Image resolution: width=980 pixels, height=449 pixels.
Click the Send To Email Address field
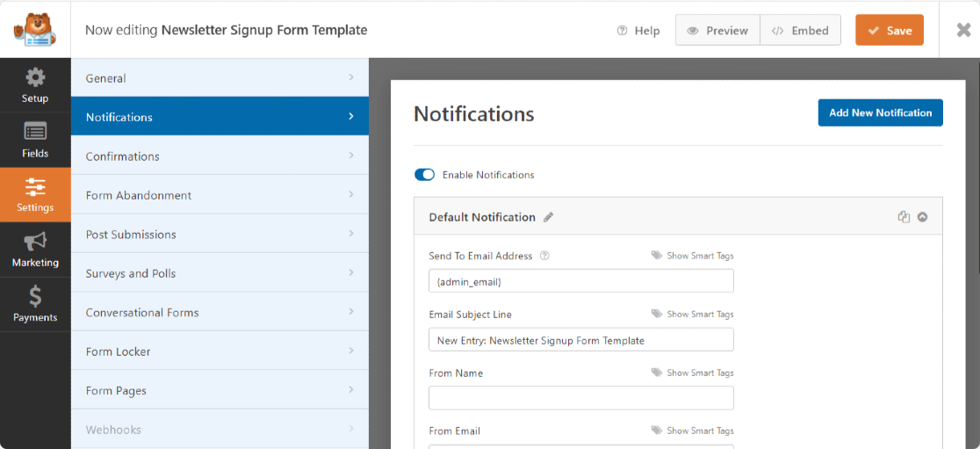pos(581,281)
